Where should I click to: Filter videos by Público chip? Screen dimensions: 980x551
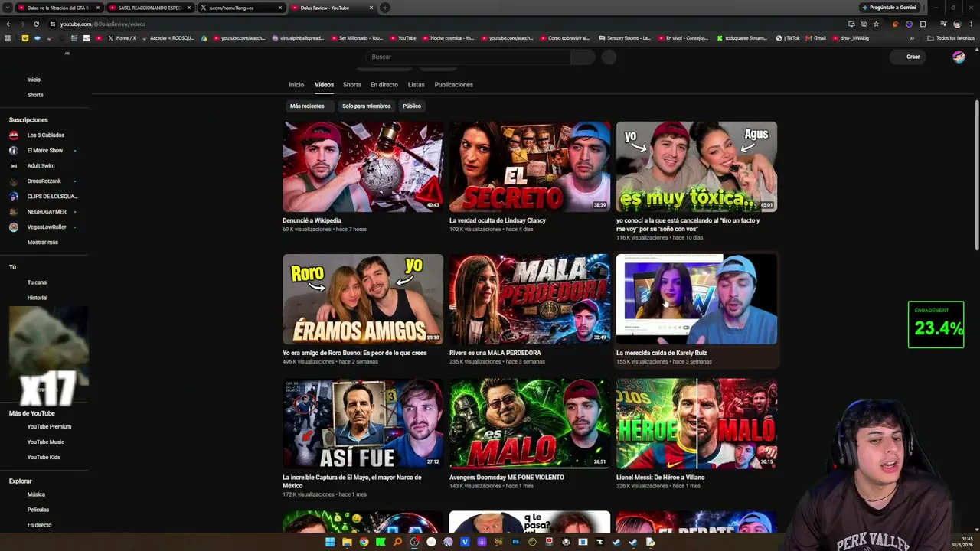[x=412, y=106]
